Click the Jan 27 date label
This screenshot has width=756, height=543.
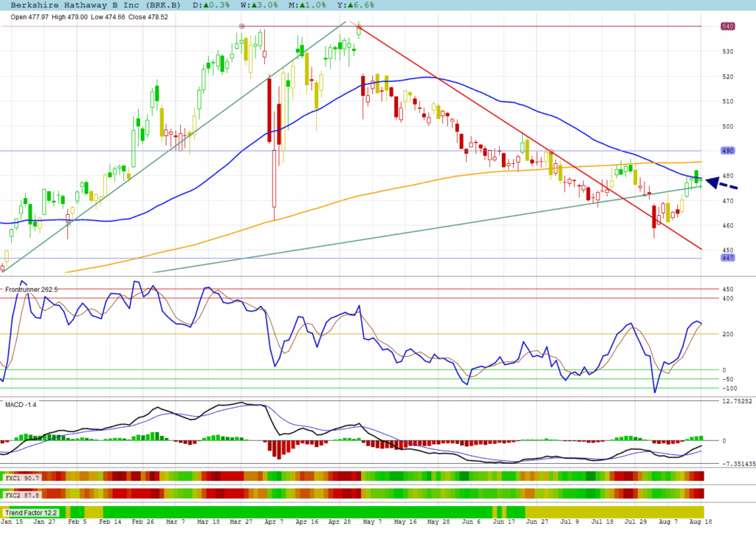pos(44,522)
